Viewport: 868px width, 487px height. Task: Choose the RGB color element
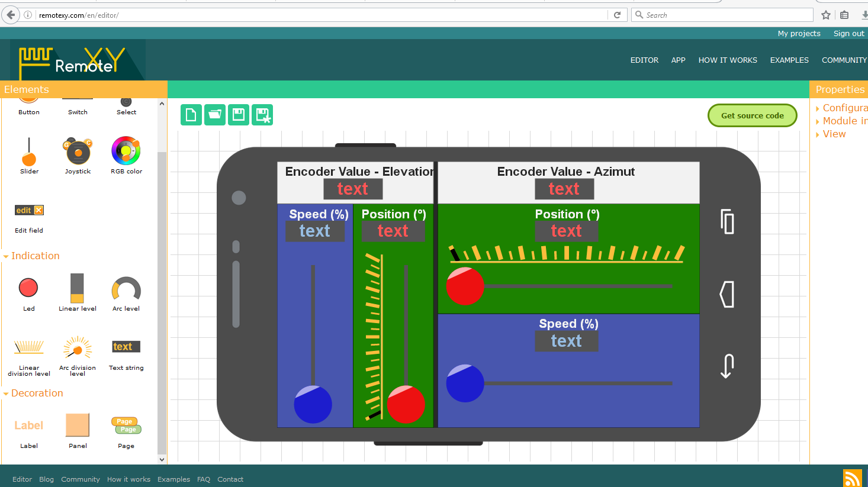[x=126, y=155]
